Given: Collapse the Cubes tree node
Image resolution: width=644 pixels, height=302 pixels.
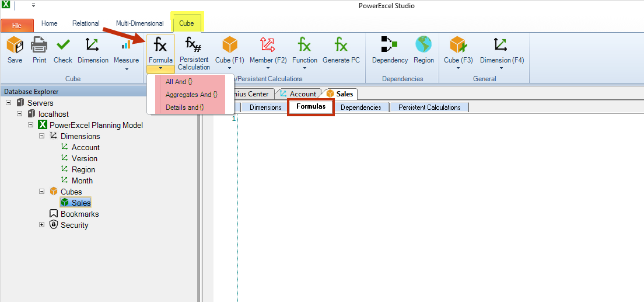Looking at the screenshot, I should [x=41, y=192].
